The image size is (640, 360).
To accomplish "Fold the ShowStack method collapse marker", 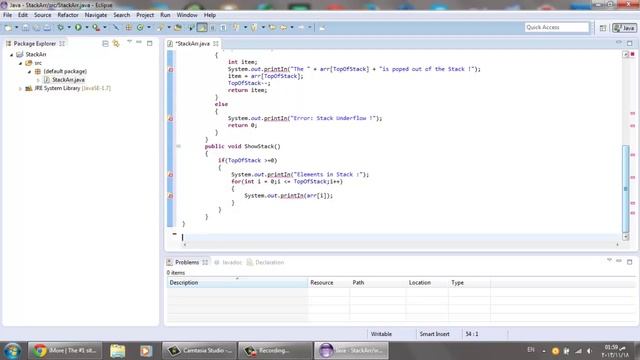I will point(178,146).
